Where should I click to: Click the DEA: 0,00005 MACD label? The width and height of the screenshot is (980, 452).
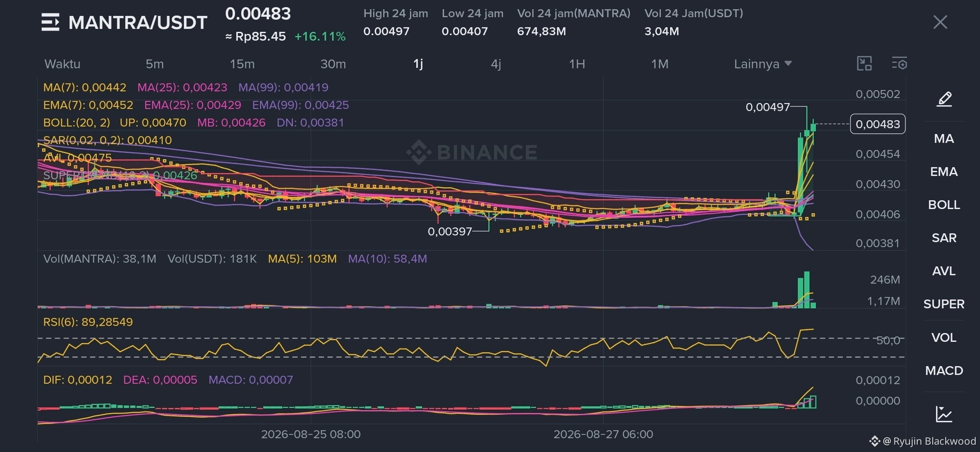point(160,380)
